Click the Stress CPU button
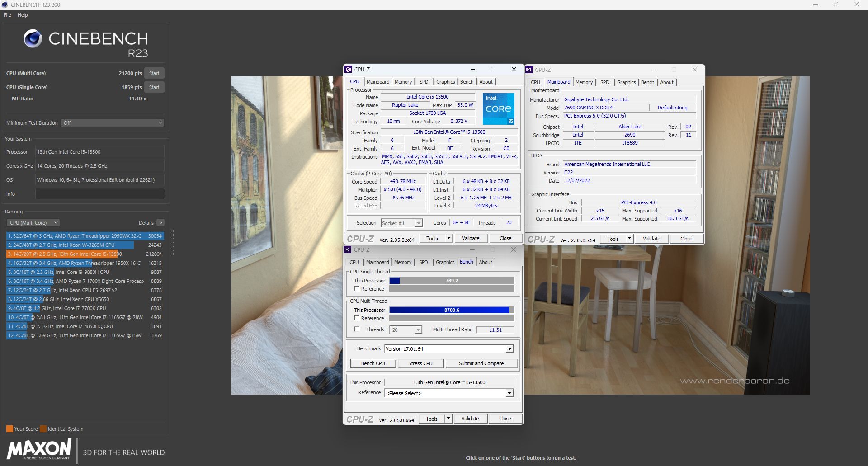 click(x=420, y=363)
